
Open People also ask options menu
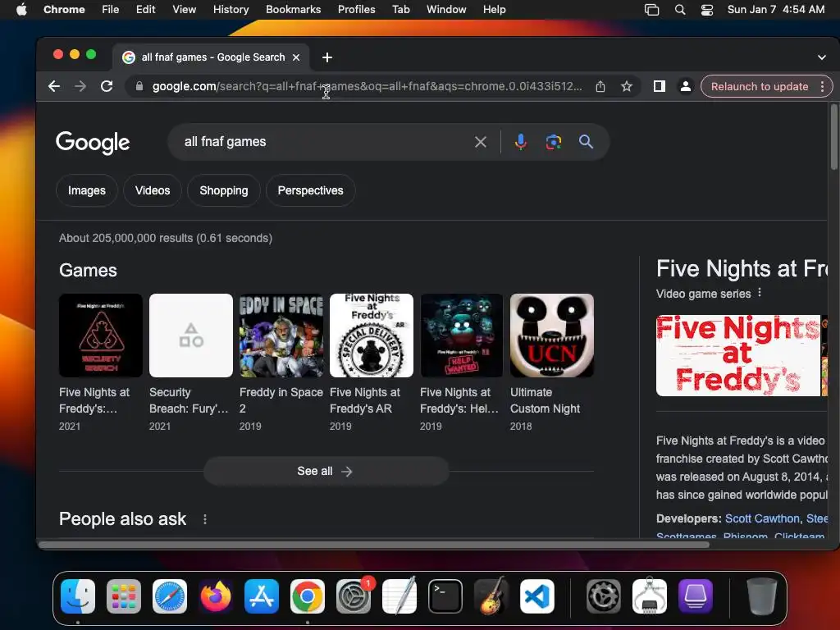pyautogui.click(x=204, y=519)
